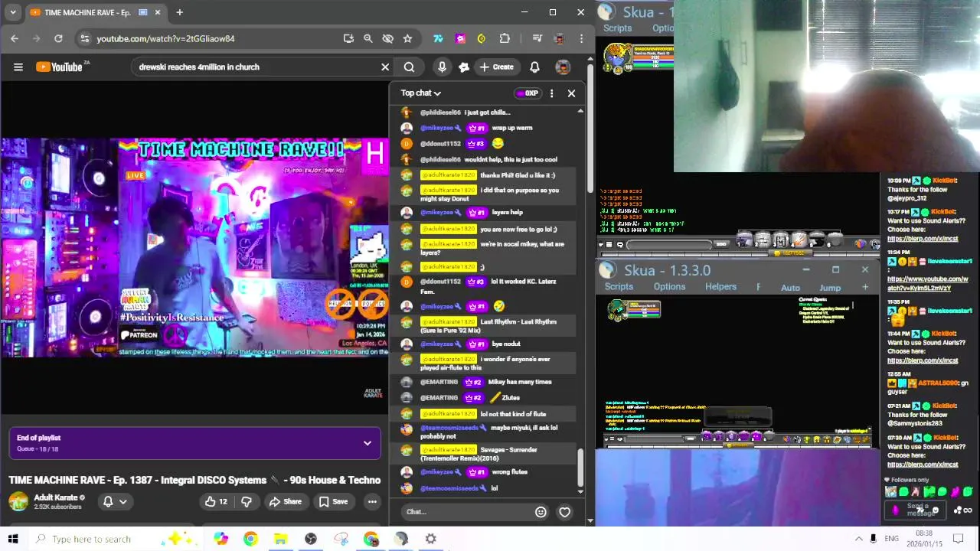Click the plus button in Skua menu bar
This screenshot has height=551, width=980.
click(865, 287)
